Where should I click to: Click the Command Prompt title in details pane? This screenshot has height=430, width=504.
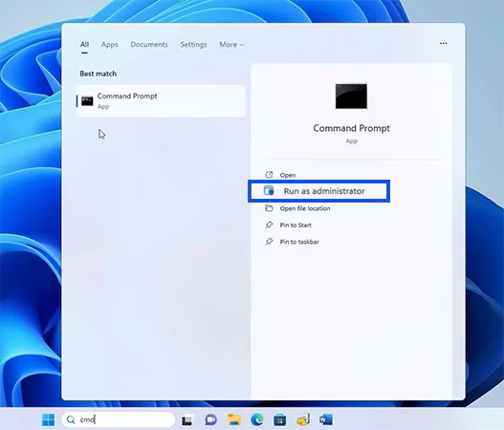[351, 128]
